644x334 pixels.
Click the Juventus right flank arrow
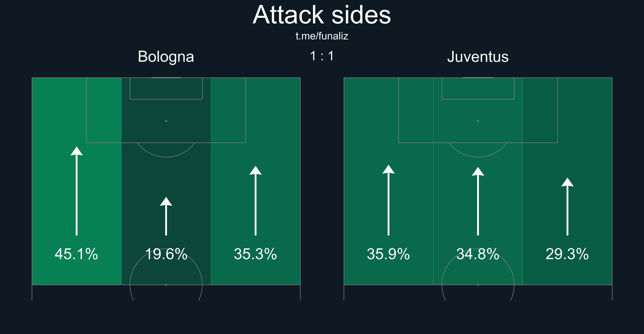pos(567,207)
